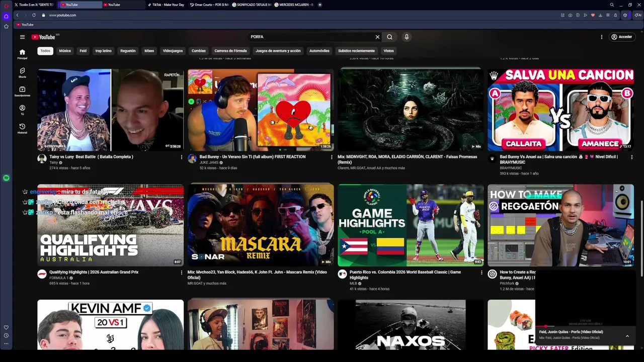Click the magnifying glass search button
Image resolution: width=644 pixels, height=362 pixels.
point(389,37)
